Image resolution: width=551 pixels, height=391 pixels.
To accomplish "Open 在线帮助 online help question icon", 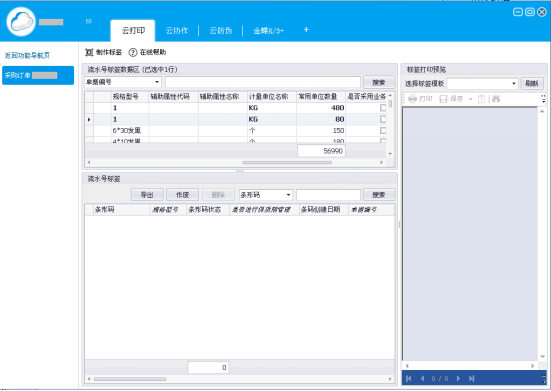I will pyautogui.click(x=132, y=53).
